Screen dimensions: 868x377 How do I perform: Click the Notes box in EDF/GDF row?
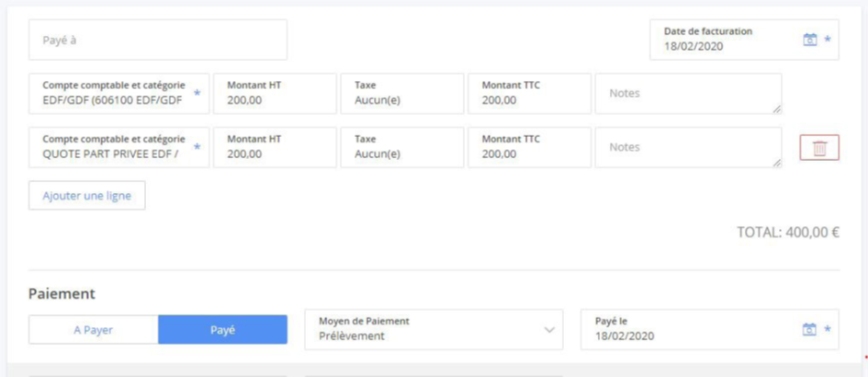(688, 94)
